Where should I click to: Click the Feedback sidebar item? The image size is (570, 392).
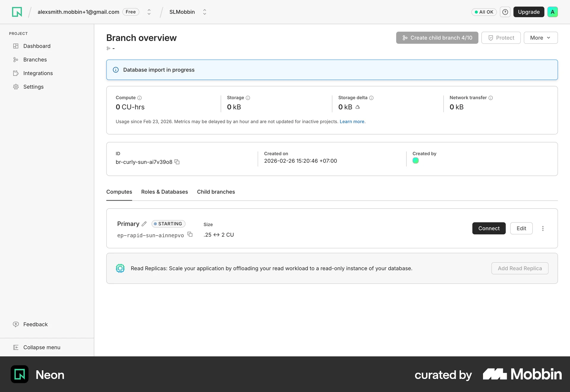point(35,324)
